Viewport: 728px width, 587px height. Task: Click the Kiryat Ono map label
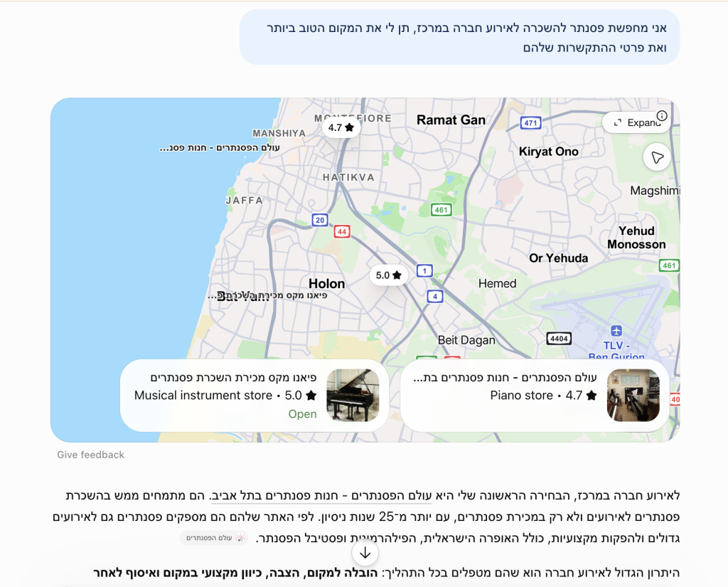tap(548, 152)
